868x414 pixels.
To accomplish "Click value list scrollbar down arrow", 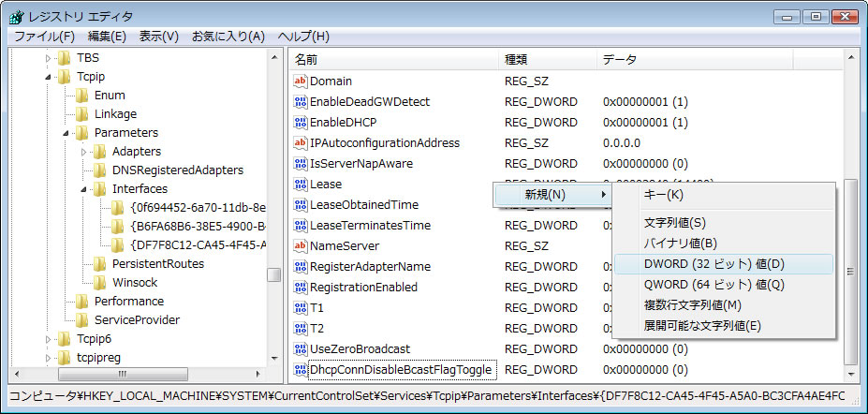I will tap(852, 375).
